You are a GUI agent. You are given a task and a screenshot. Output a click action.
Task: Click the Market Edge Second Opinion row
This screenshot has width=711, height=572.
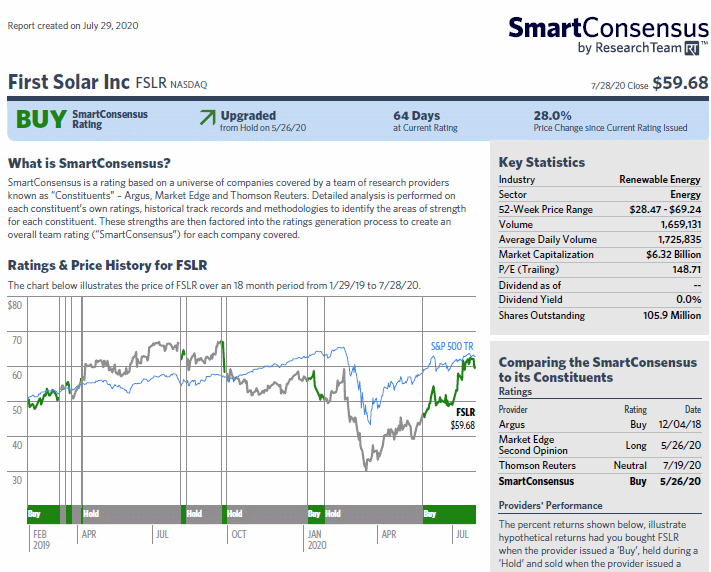tap(600, 445)
